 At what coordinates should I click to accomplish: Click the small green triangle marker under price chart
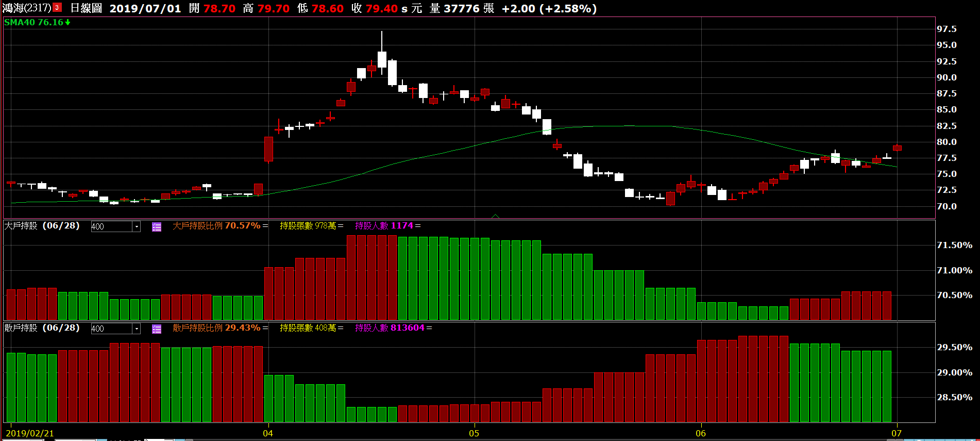(495, 216)
